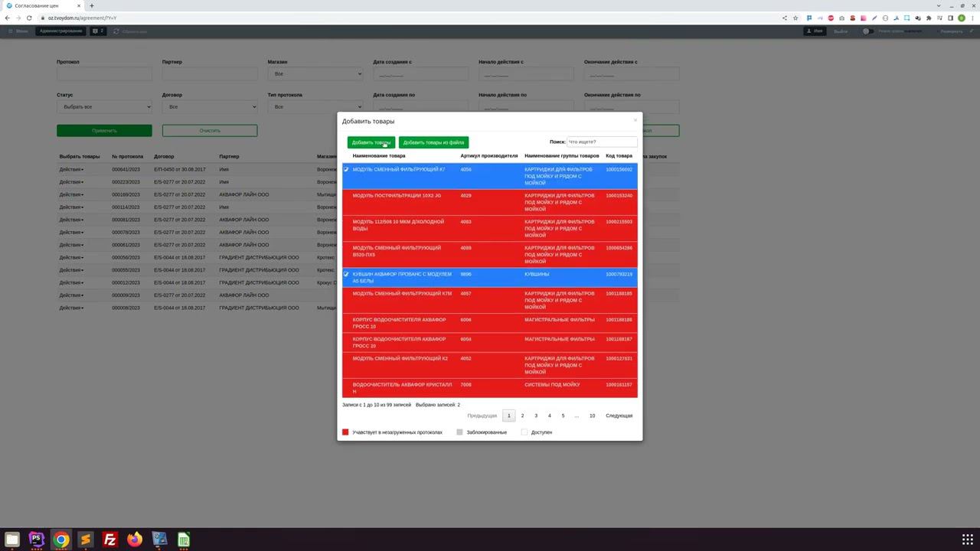Screen dimensions: 980x551
Task: Click Добавить товары из файла button
Action: (x=433, y=142)
